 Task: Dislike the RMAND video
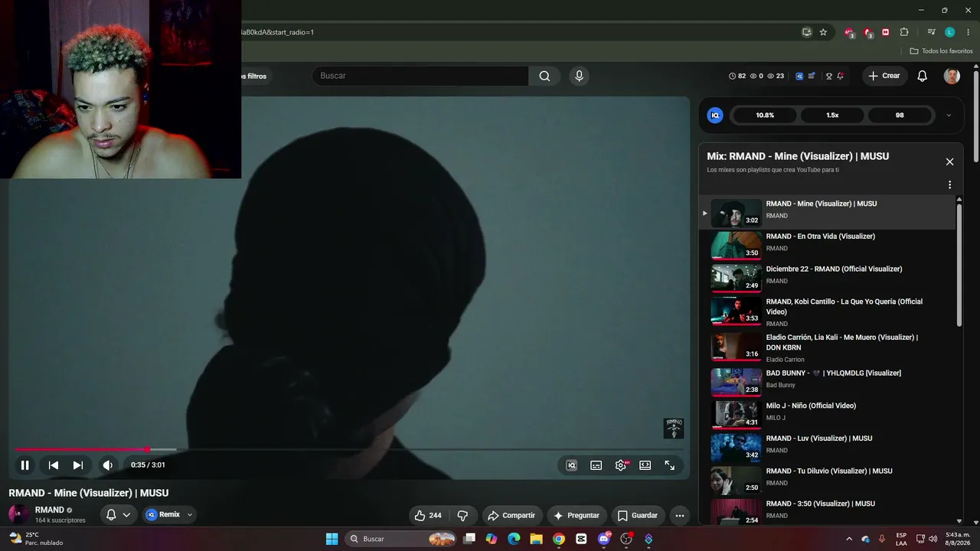[462, 516]
